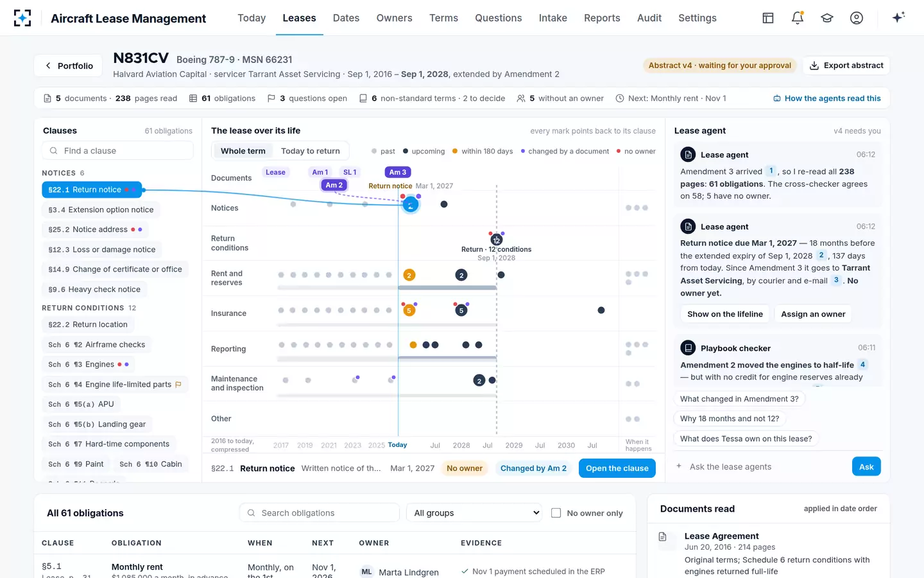Open the graduation cap learning icon
Viewport: 924px width, 578px height.
827,18
